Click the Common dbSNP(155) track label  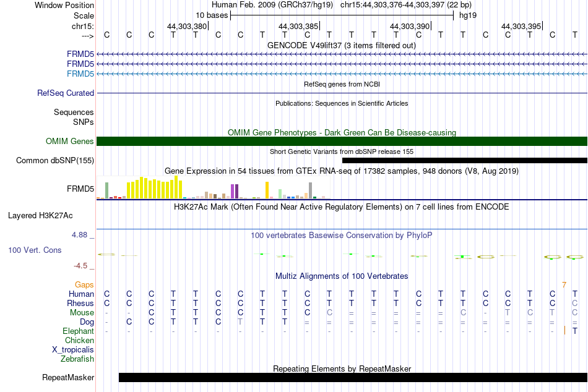coord(55,160)
